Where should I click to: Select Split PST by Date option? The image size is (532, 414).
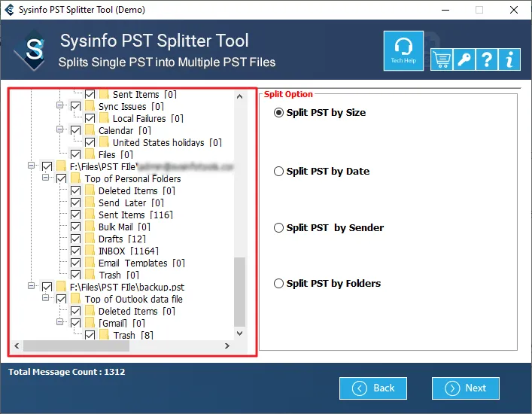tap(278, 172)
